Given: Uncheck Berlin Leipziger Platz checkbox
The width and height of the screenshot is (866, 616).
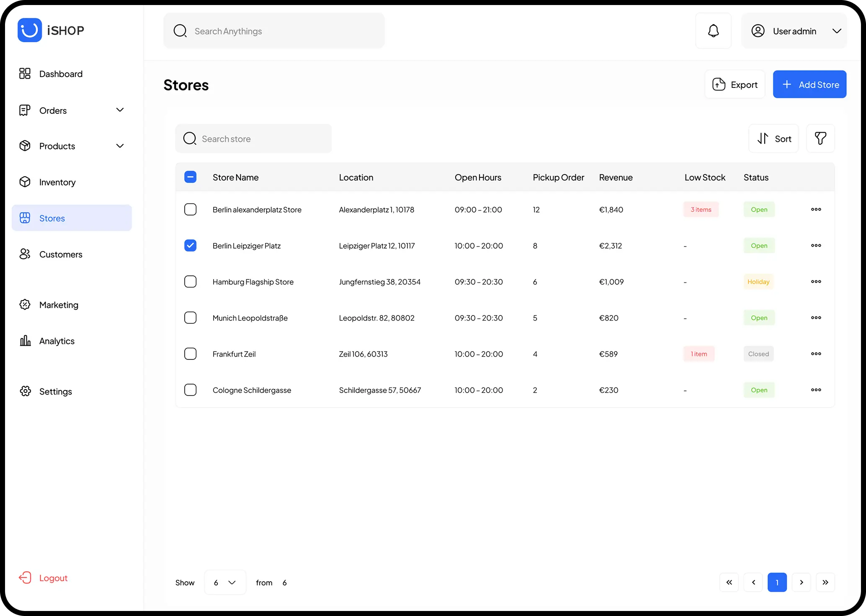Looking at the screenshot, I should click(x=191, y=246).
